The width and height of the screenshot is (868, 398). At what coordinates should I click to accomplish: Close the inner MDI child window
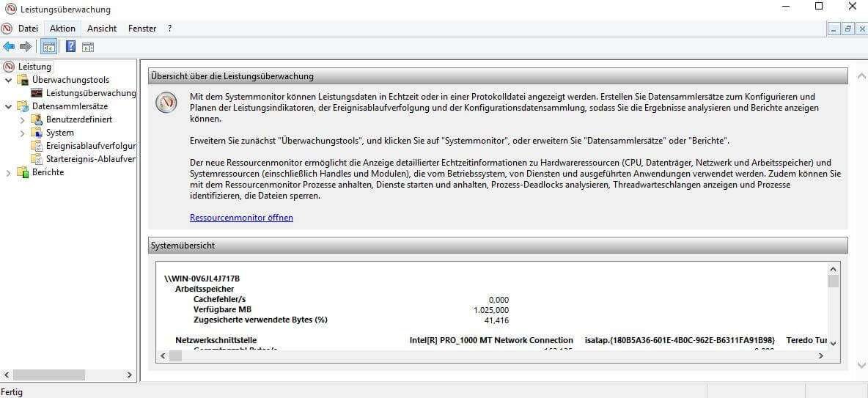pyautogui.click(x=861, y=29)
